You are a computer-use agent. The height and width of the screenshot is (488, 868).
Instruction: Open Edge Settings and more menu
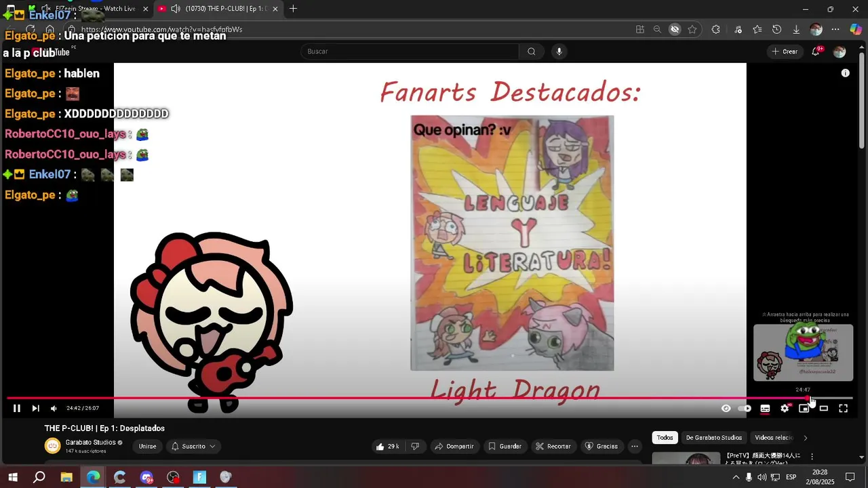pos(835,29)
